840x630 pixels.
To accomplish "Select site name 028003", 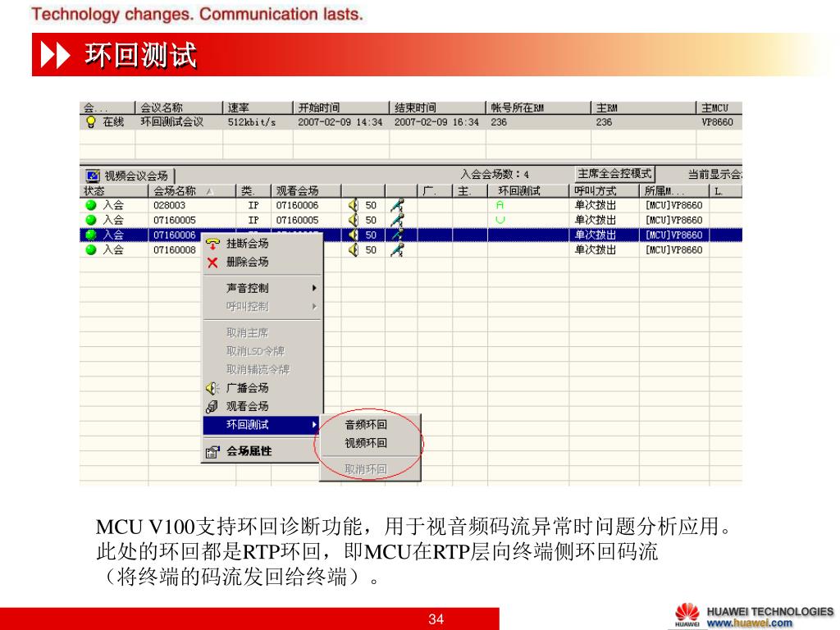I will (169, 205).
